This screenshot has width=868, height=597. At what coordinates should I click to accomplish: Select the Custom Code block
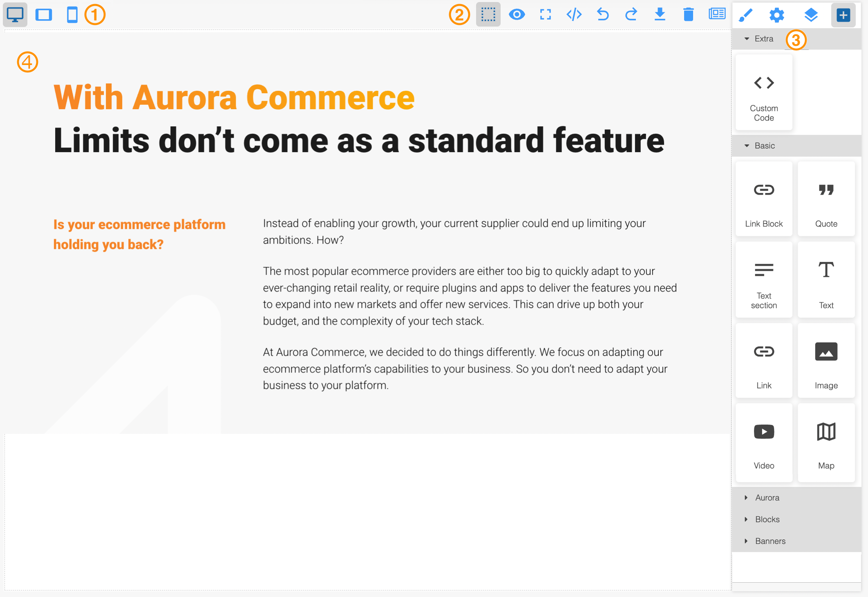pos(763,93)
